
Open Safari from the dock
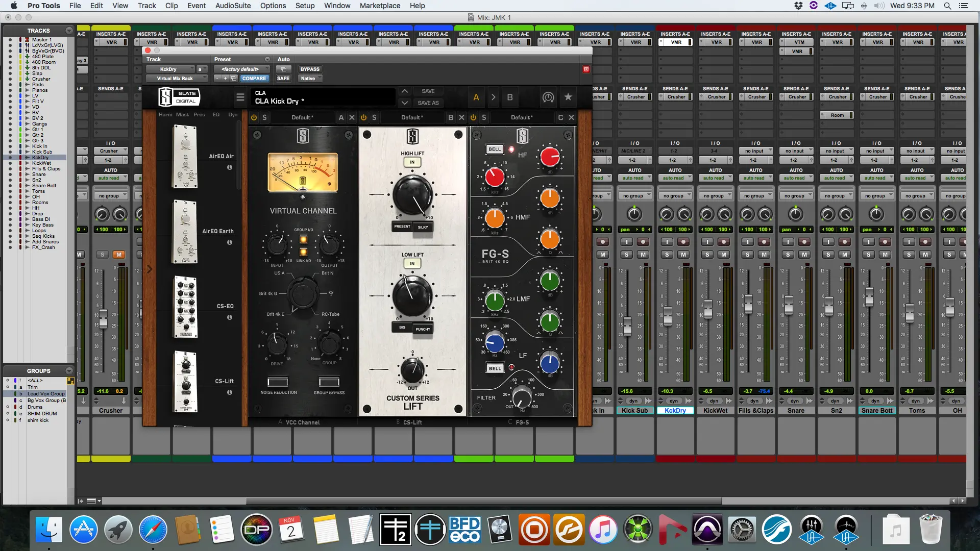pyautogui.click(x=153, y=530)
